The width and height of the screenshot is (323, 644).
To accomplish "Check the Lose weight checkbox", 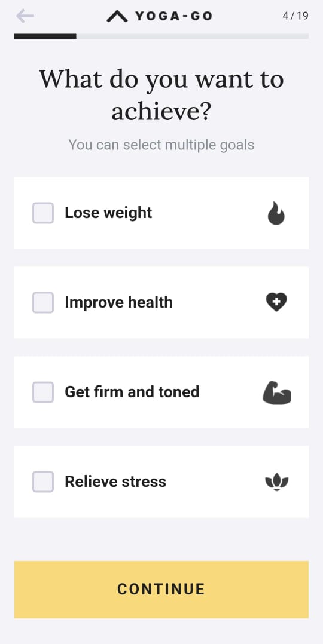I will [x=43, y=213].
